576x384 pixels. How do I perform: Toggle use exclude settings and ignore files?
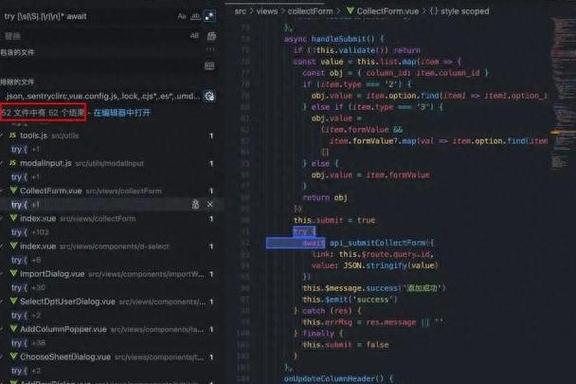tap(209, 96)
